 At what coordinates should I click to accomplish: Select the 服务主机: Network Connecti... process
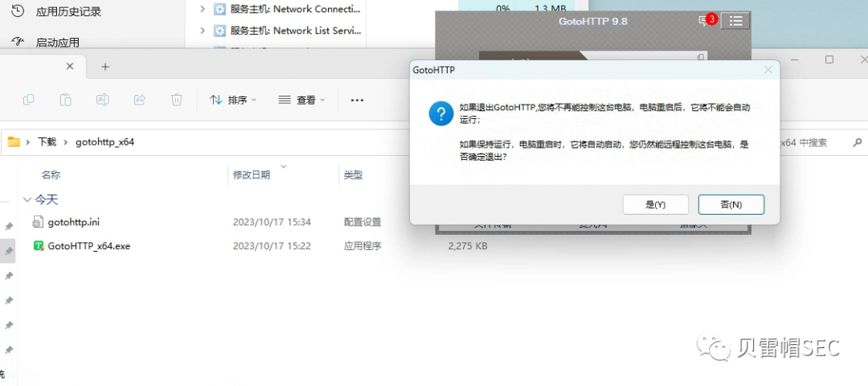(x=296, y=9)
